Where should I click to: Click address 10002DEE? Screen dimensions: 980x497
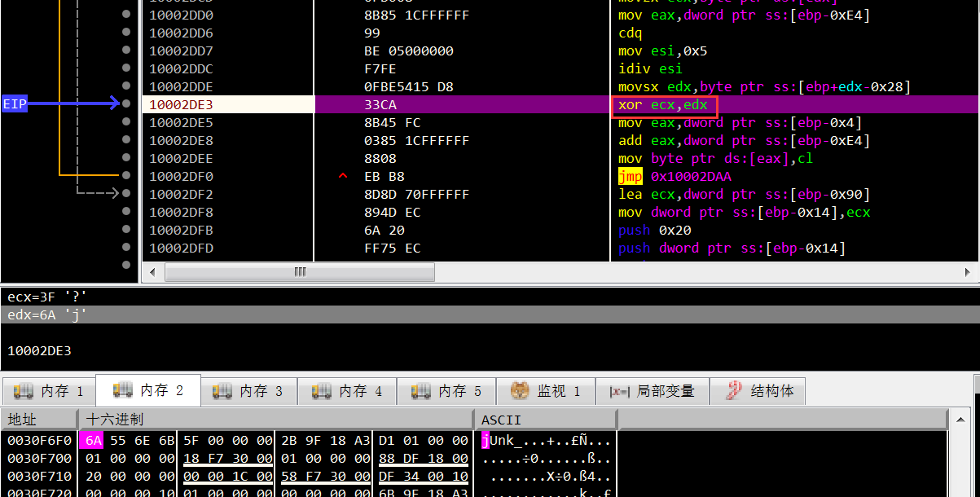pos(182,158)
